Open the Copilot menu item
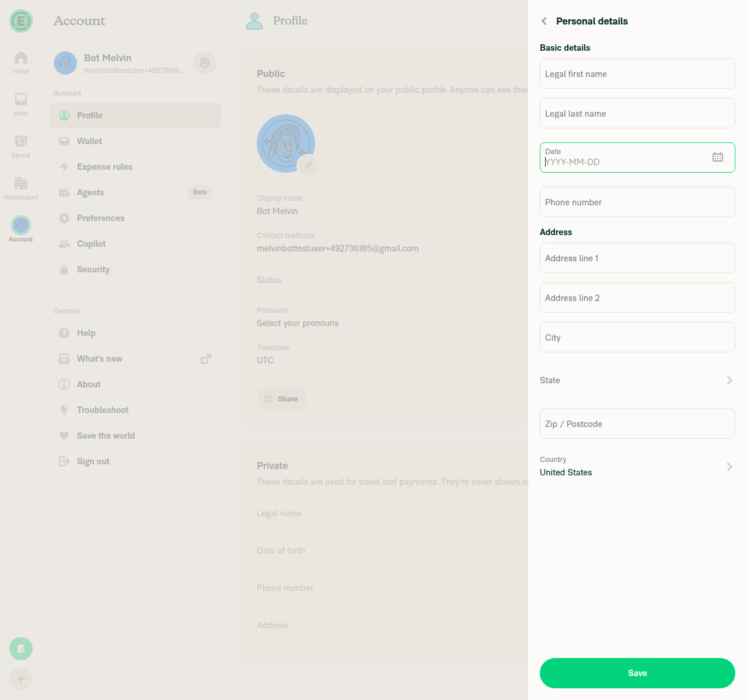747x700 pixels. tap(135, 244)
